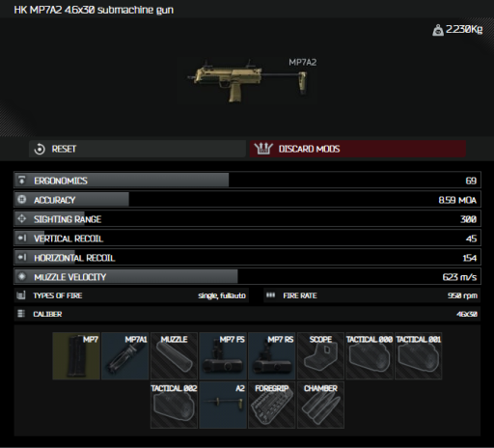Viewport: 494px width, 448px height.
Task: Click the SIGHTING RANGE label
Action: click(68, 219)
